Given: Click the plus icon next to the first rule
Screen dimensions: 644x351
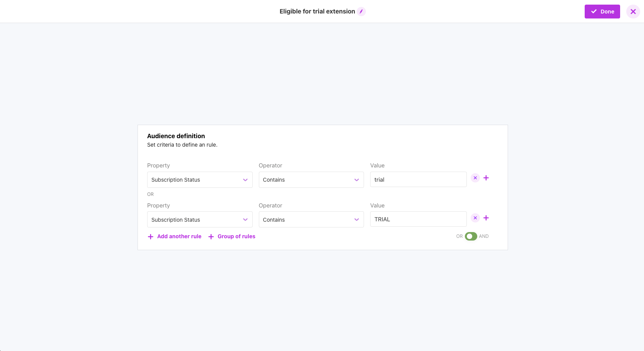Looking at the screenshot, I should pos(486,178).
